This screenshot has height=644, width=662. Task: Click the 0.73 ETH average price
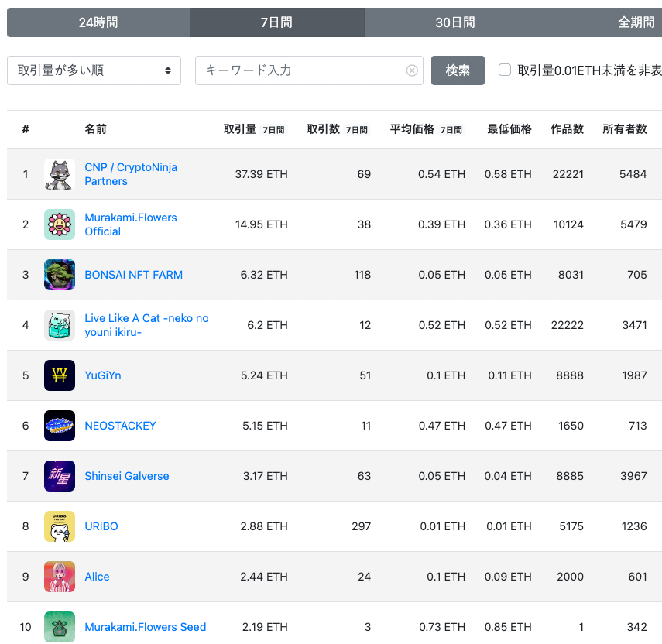442,627
